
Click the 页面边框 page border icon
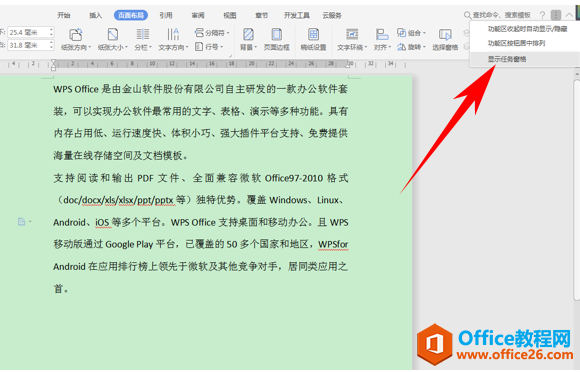click(x=276, y=34)
